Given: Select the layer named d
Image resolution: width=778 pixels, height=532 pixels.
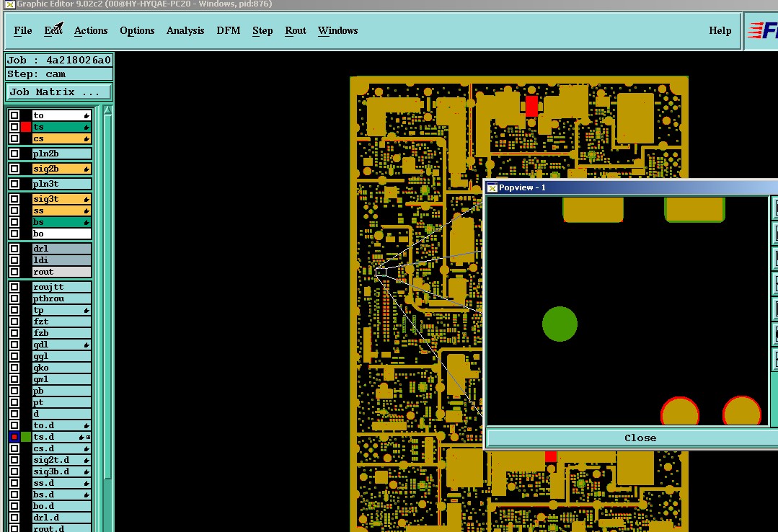Looking at the screenshot, I should tap(61, 414).
